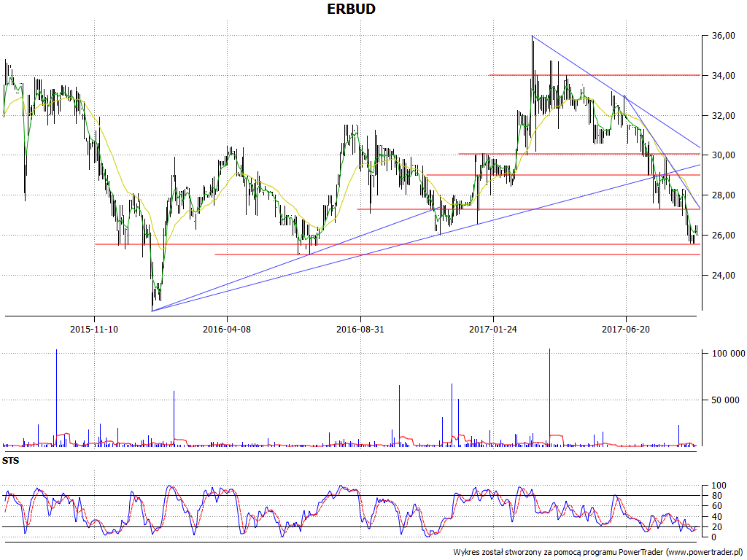Select the STS 60 axis value

pyautogui.click(x=716, y=506)
